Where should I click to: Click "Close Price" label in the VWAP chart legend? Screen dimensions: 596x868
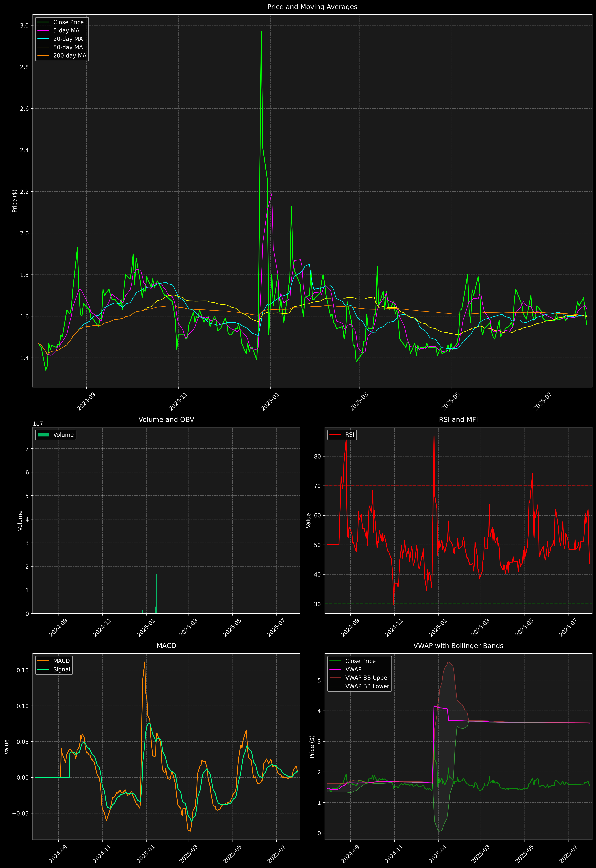[x=360, y=661]
